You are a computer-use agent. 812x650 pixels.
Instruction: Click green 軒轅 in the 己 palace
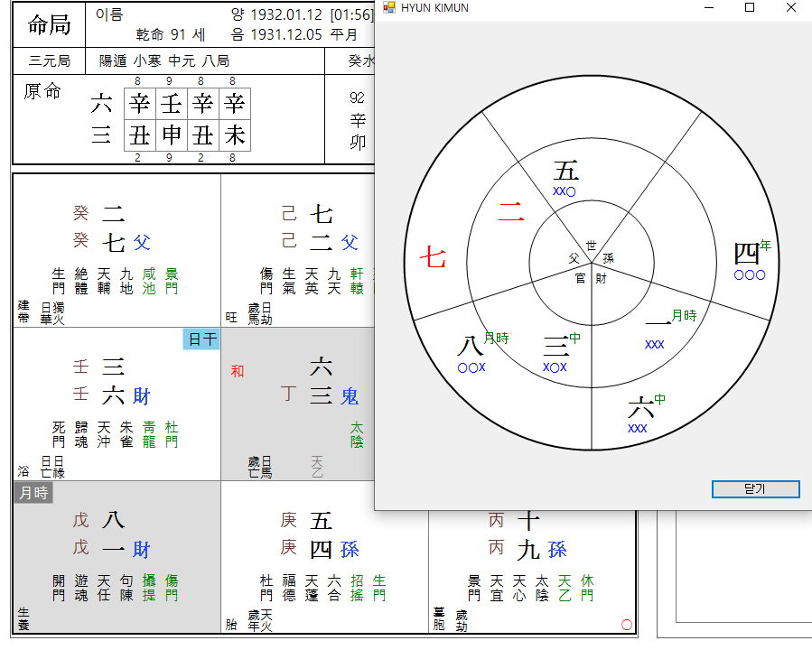pos(357,281)
